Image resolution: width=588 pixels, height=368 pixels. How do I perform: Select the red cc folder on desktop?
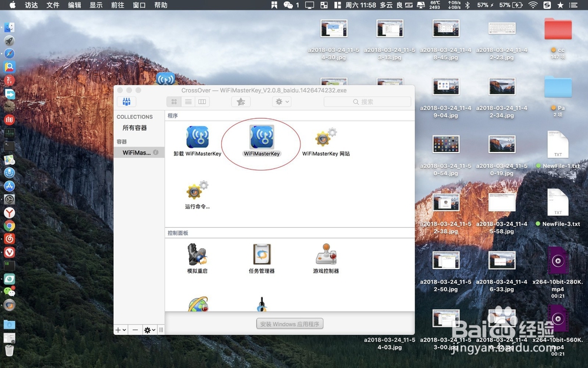558,29
